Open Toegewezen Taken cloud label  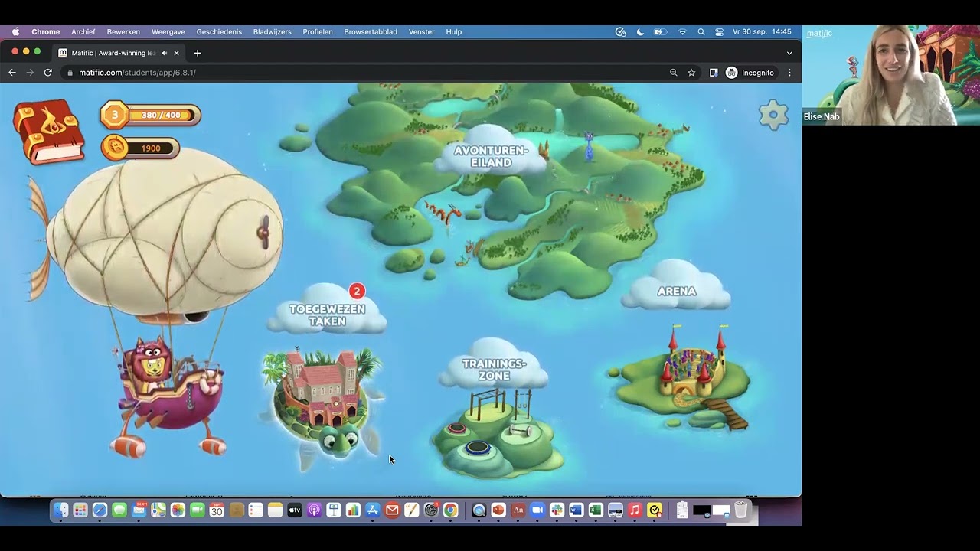(327, 315)
